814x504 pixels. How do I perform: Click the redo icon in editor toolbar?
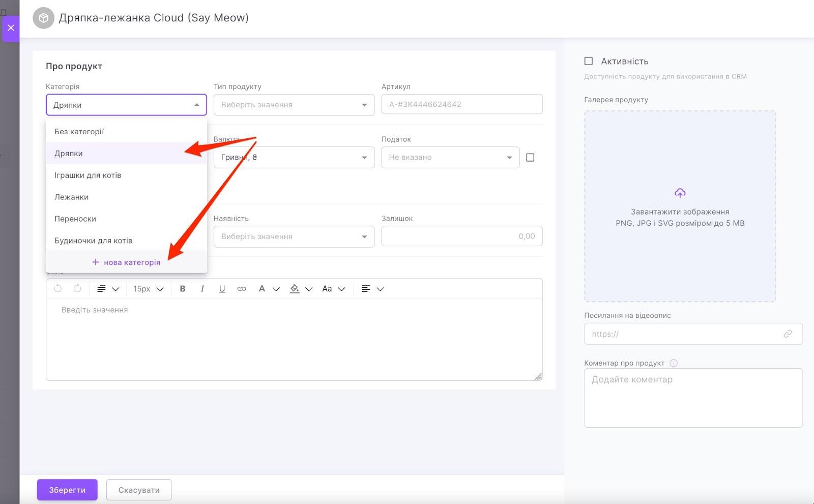77,288
